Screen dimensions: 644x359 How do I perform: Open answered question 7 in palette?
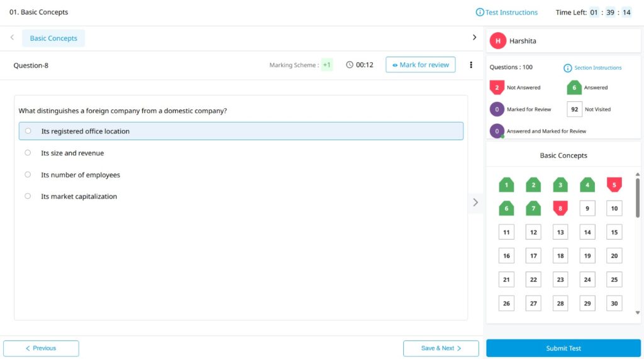click(x=533, y=208)
